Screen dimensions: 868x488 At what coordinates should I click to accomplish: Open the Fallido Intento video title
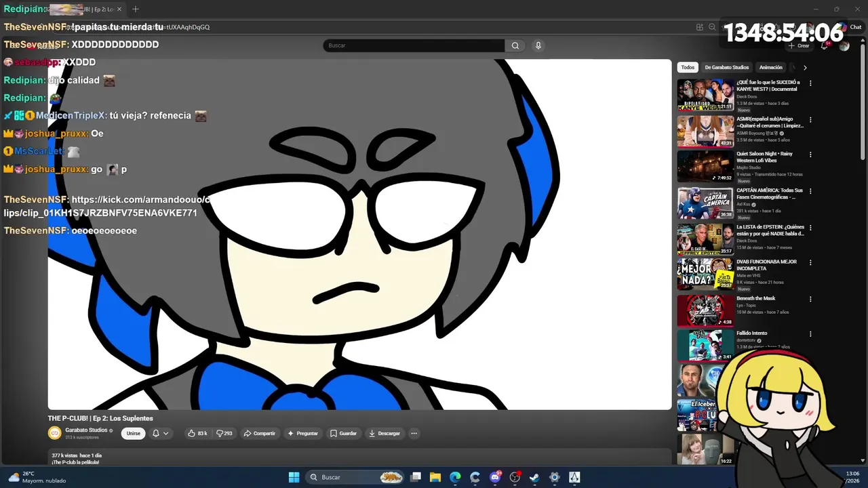[x=752, y=333]
